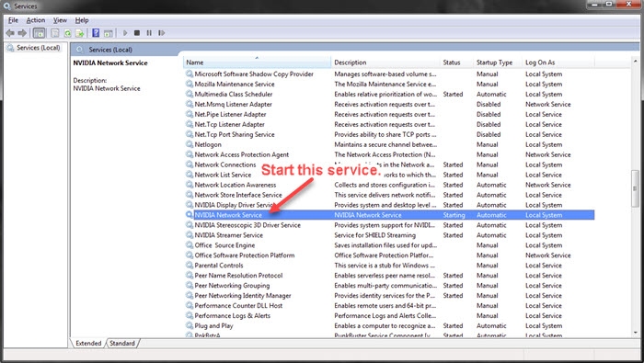Select Peer Networking Identity Manager

pyautogui.click(x=243, y=296)
